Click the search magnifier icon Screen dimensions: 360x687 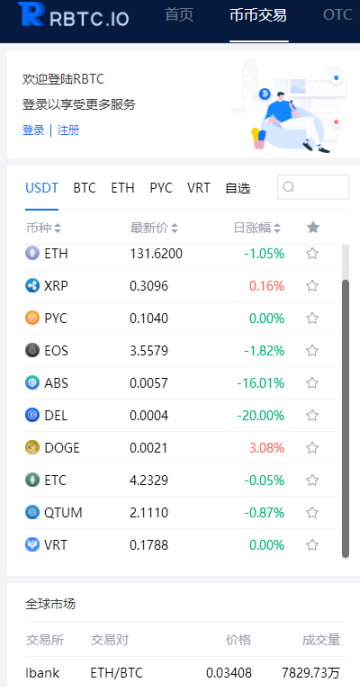(x=288, y=187)
